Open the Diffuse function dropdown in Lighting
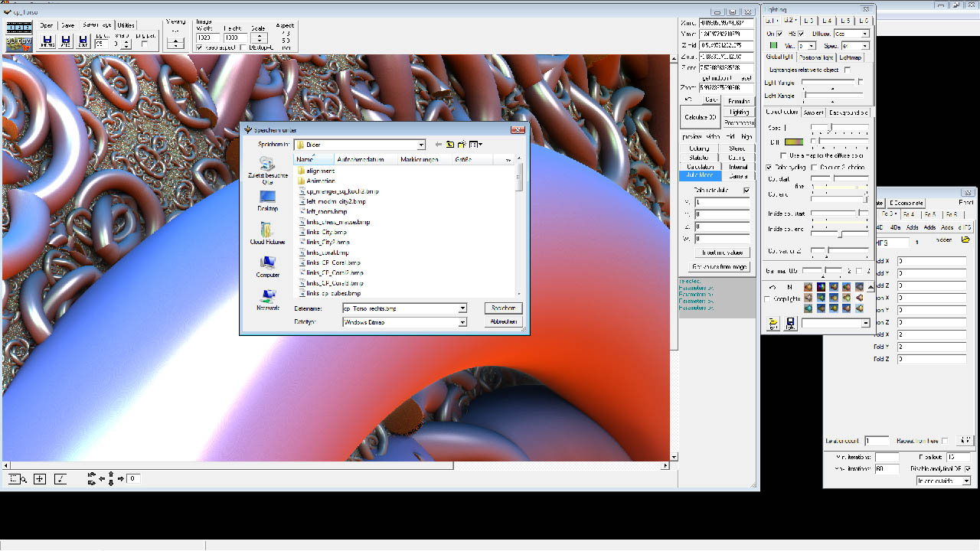The height and width of the screenshot is (551, 980). (x=864, y=34)
